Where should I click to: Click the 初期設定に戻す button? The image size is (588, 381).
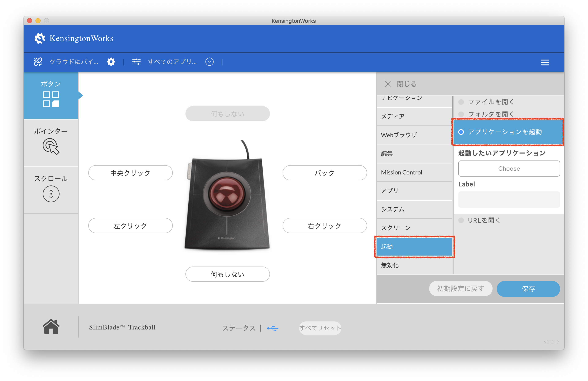pyautogui.click(x=460, y=288)
